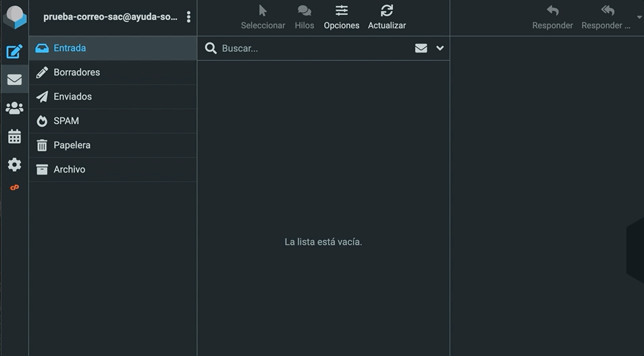Click the Responder a todos button
This screenshot has width=644, height=356.
coord(606,18)
